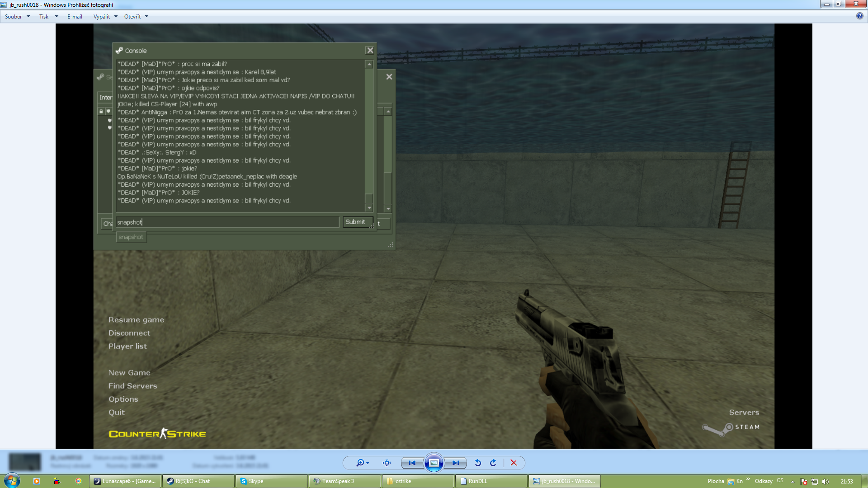Open the Plocha desktop toolbar
The image size is (868, 488).
point(716,481)
